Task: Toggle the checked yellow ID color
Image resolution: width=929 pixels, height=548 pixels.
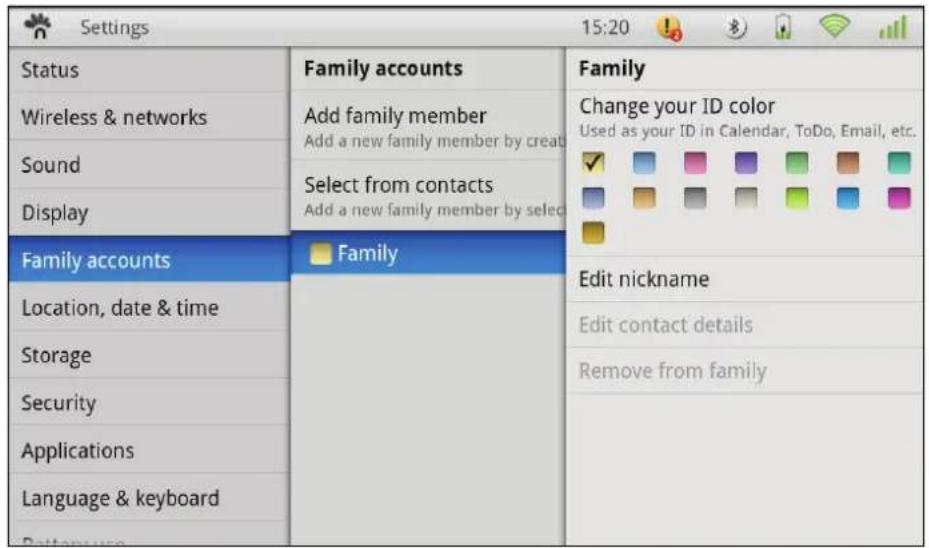Action: pos(593,162)
